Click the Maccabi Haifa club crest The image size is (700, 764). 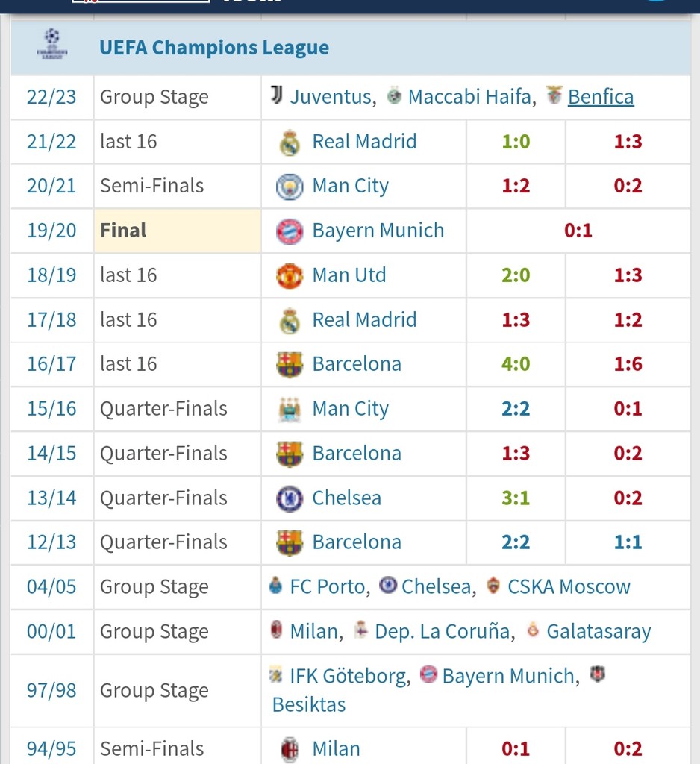point(395,95)
